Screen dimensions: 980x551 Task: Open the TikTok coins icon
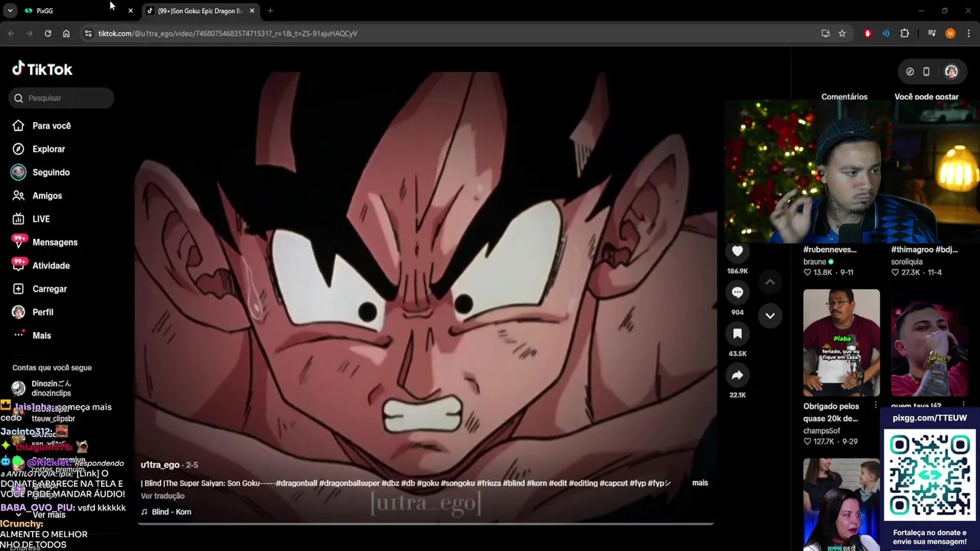point(910,71)
